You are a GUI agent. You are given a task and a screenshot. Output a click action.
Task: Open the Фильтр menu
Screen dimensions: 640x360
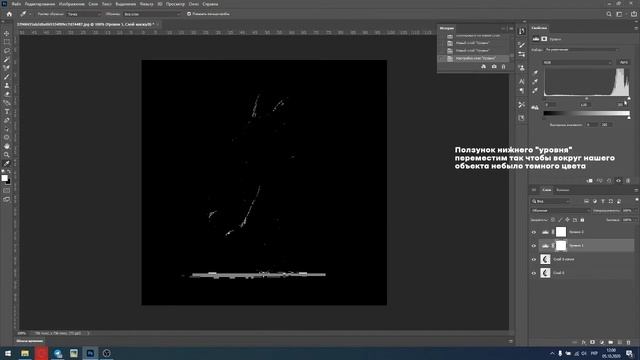coord(147,4)
